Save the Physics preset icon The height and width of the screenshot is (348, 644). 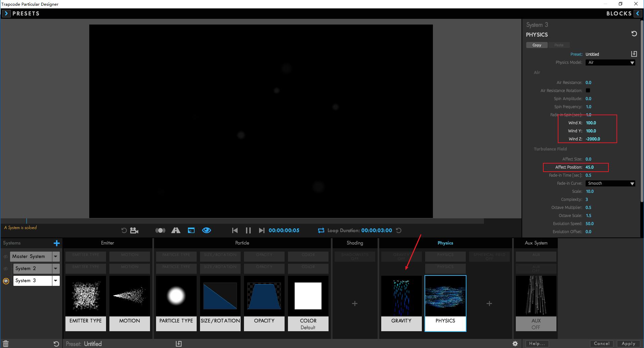click(x=634, y=54)
